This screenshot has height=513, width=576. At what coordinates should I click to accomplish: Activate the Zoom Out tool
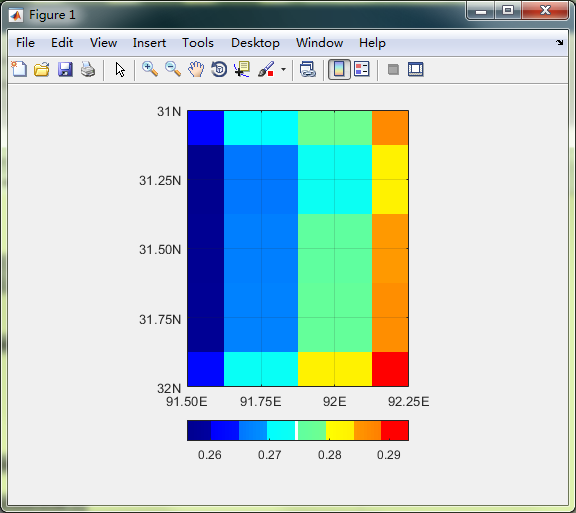click(173, 69)
